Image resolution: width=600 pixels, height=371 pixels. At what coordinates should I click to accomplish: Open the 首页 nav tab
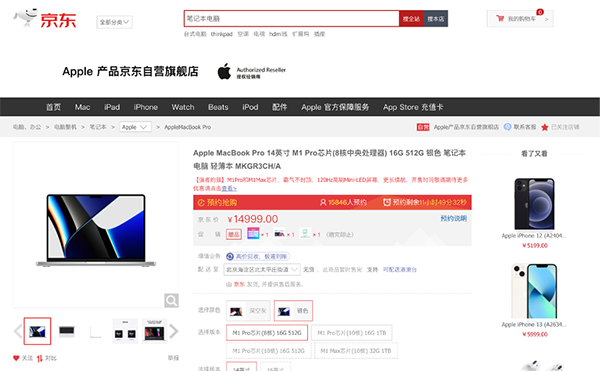53,107
